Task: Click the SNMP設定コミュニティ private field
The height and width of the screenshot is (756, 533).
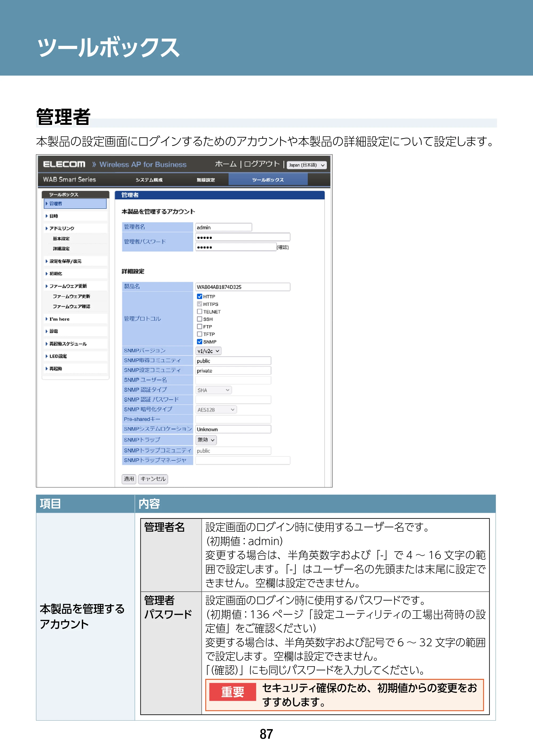Action: (233, 371)
